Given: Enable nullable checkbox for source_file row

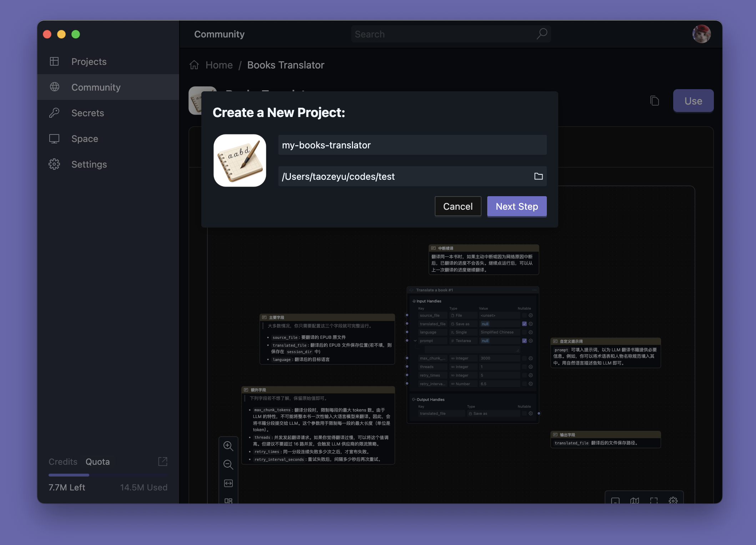Looking at the screenshot, I should point(524,315).
